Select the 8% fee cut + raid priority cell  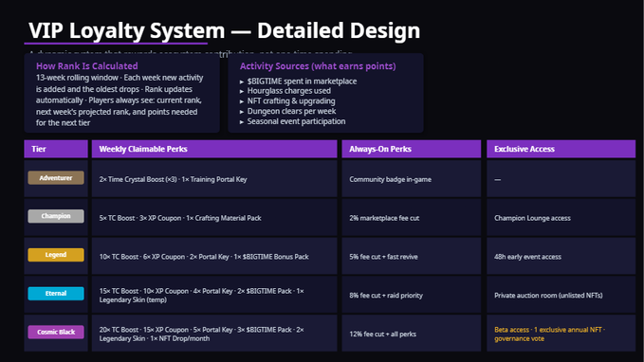(x=411, y=295)
